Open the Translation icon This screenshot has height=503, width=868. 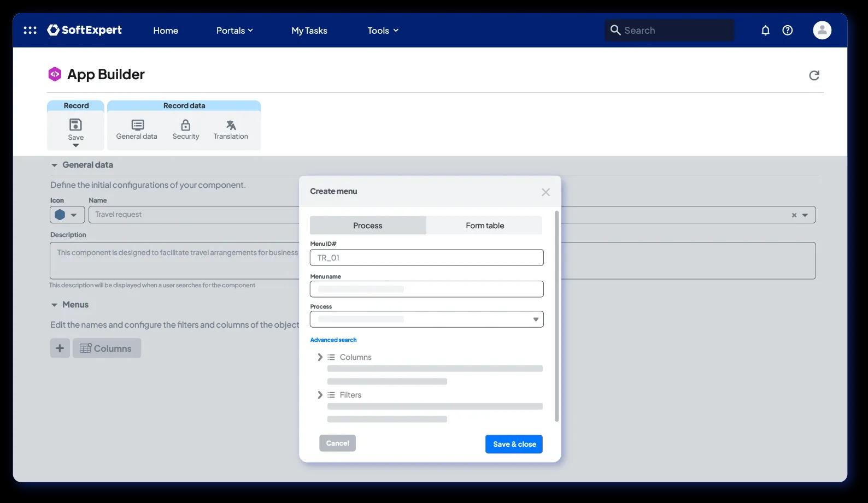(x=231, y=130)
